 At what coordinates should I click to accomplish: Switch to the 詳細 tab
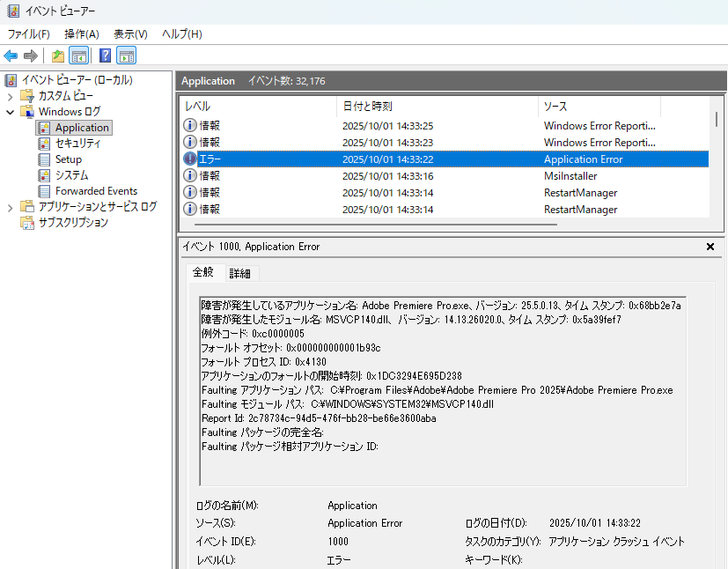pyautogui.click(x=239, y=273)
